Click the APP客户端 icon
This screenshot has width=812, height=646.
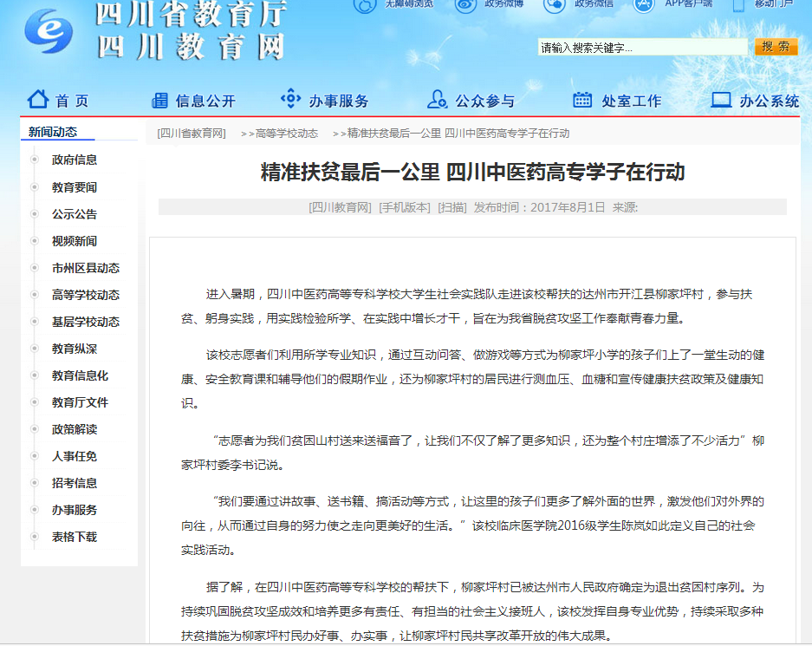pyautogui.click(x=644, y=4)
